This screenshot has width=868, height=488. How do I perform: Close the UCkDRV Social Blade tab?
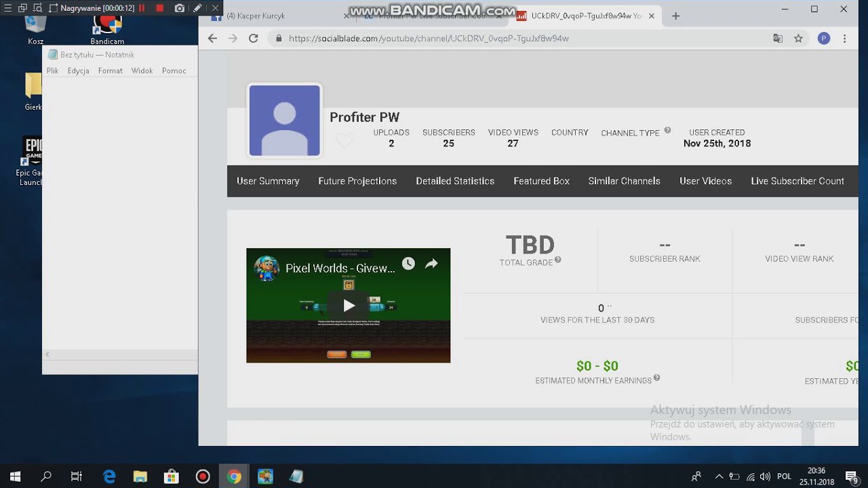652,16
